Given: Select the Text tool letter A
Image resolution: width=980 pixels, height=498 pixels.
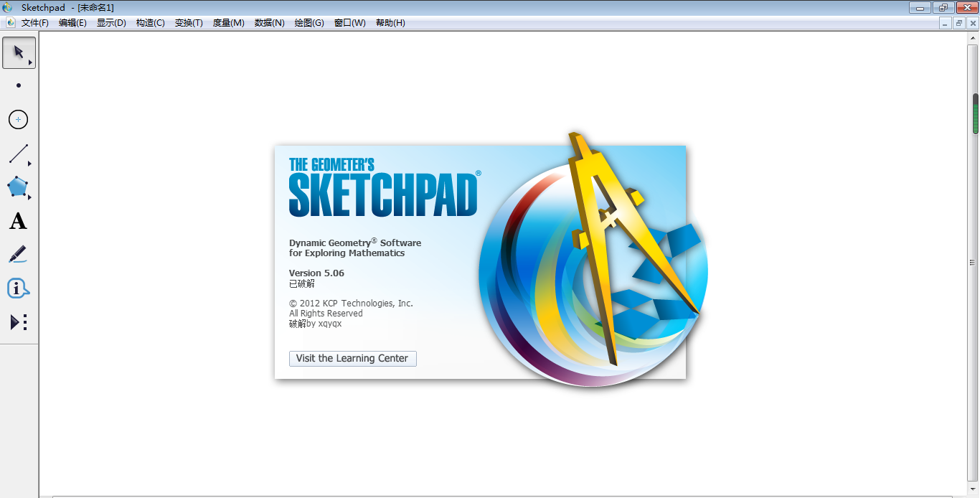Looking at the screenshot, I should click(x=19, y=221).
